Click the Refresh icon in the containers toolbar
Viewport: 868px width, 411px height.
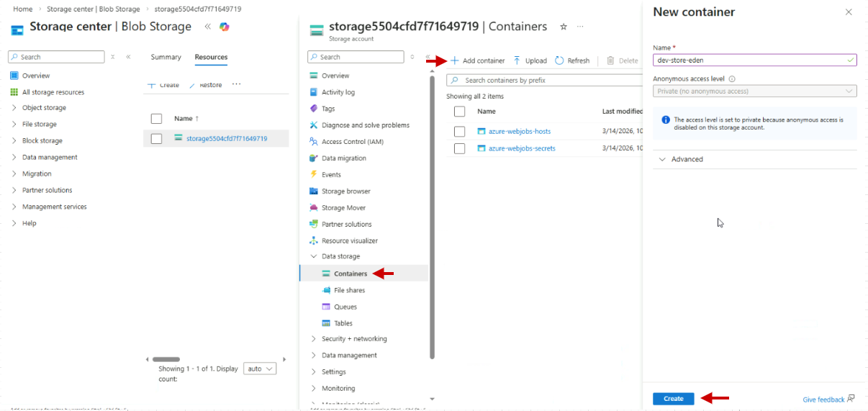tap(559, 60)
